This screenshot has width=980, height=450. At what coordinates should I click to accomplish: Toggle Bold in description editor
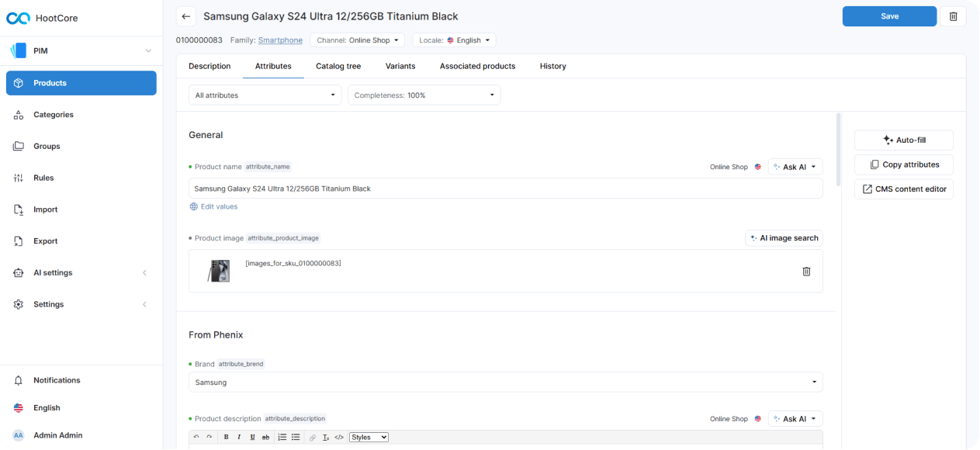pyautogui.click(x=226, y=438)
